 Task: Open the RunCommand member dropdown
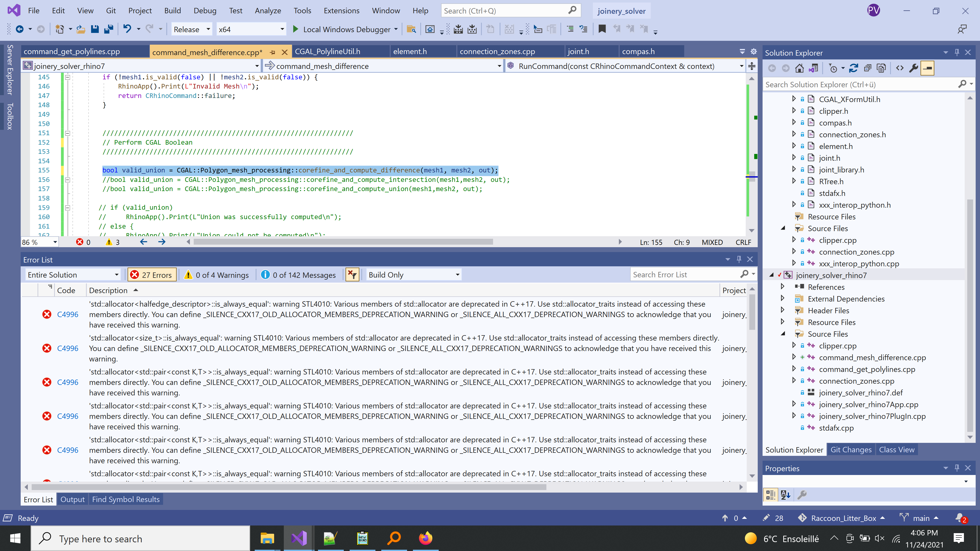point(625,66)
